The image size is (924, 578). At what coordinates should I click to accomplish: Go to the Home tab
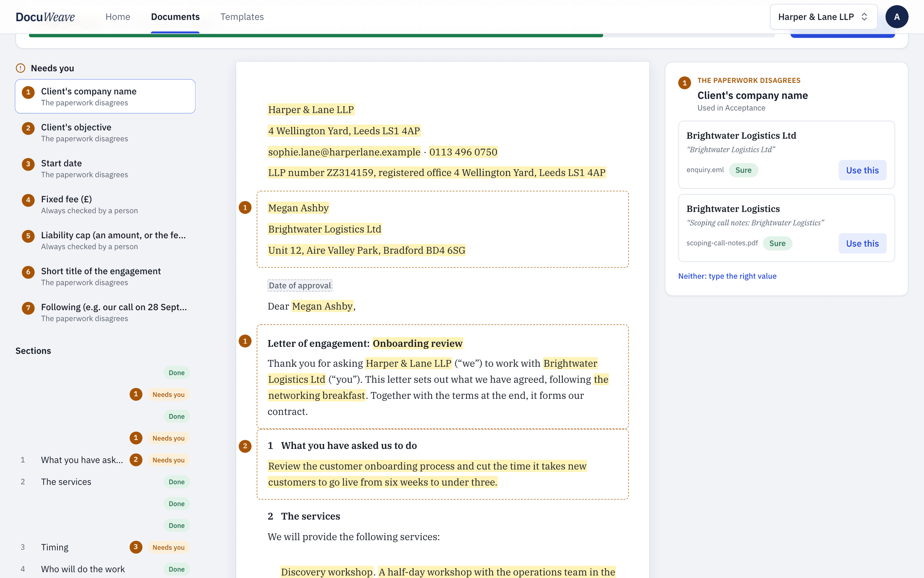[x=118, y=17]
